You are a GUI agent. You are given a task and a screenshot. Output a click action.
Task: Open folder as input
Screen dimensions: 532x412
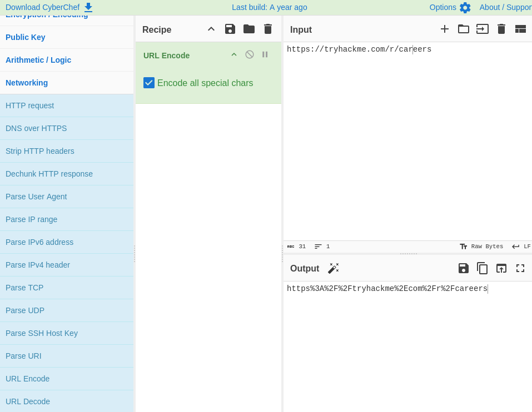point(464,29)
